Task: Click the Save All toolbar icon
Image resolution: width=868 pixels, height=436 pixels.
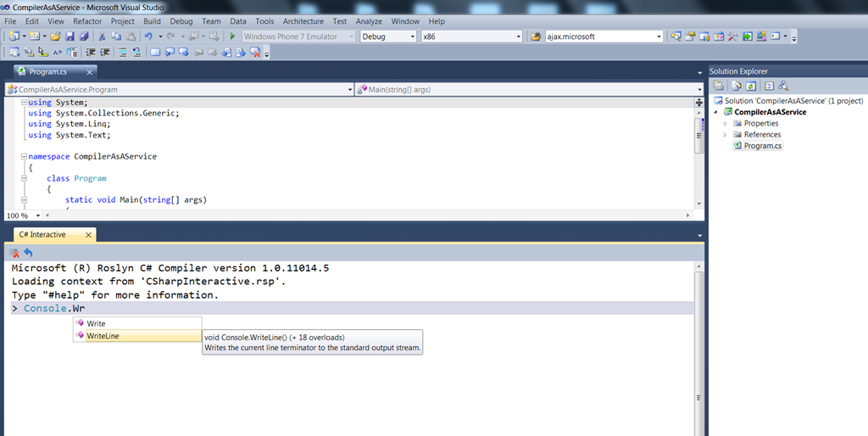Action: coord(84,36)
